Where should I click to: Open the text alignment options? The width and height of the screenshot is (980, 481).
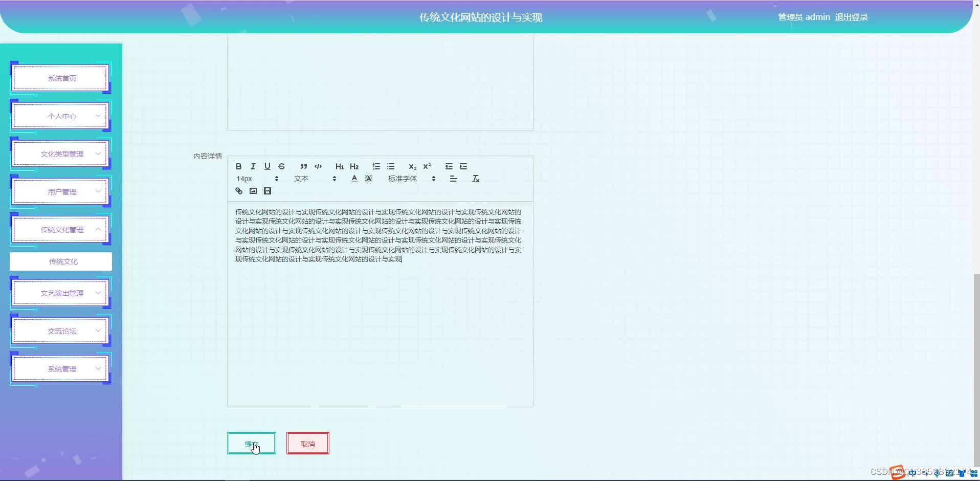tap(453, 179)
